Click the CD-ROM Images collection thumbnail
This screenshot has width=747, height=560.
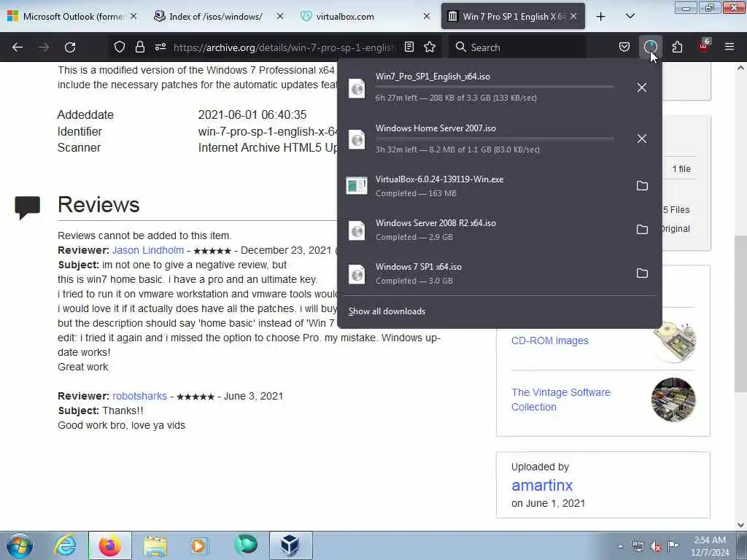point(675,341)
